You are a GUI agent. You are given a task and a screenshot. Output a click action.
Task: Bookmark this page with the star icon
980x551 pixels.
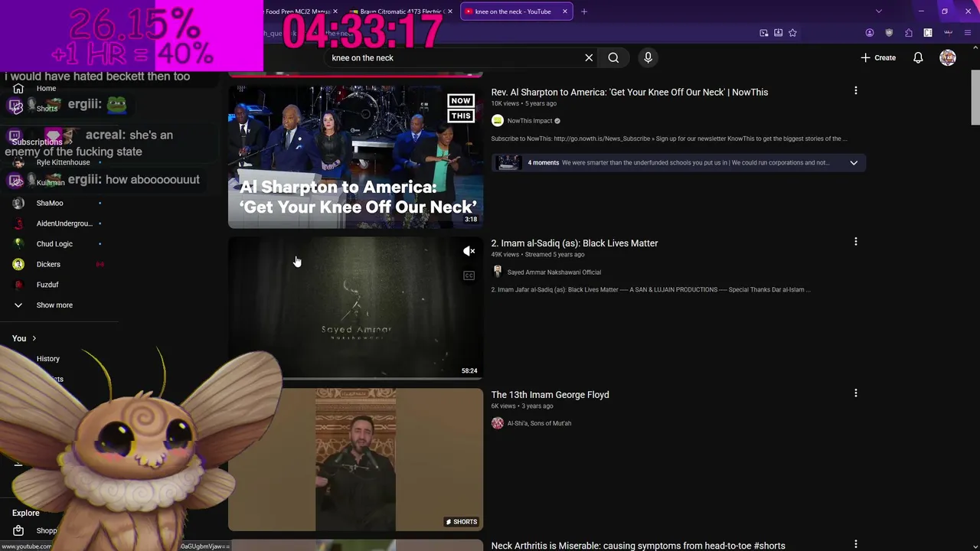pos(792,33)
